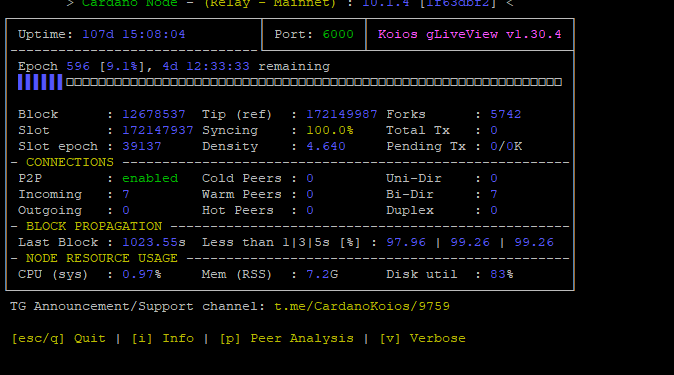Select the Slot value 172147937
This screenshot has height=375, width=674.
pyautogui.click(x=158, y=130)
